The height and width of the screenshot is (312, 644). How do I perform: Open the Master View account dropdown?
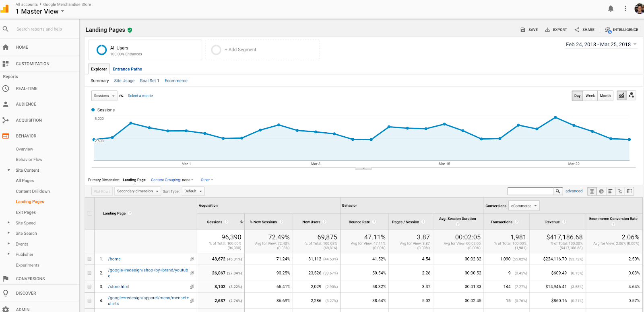tap(40, 11)
